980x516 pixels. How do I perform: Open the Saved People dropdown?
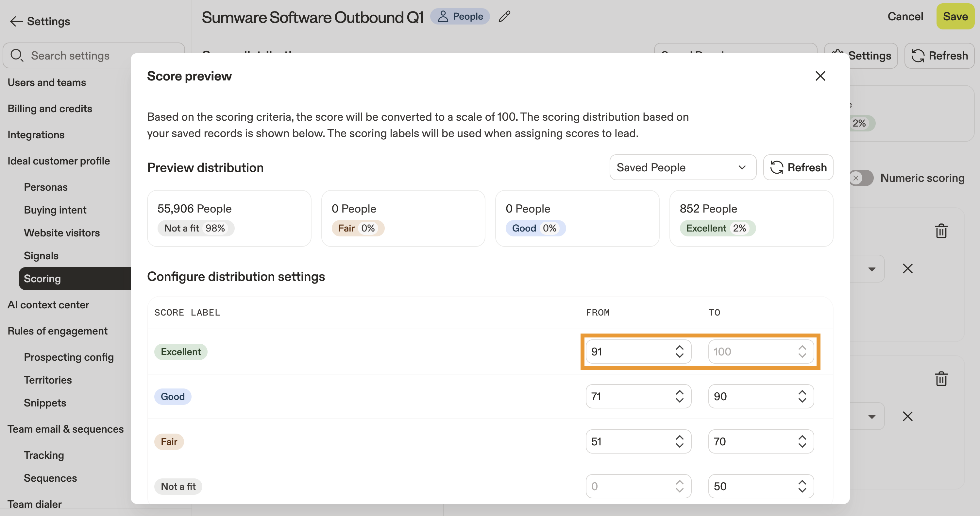pyautogui.click(x=683, y=167)
